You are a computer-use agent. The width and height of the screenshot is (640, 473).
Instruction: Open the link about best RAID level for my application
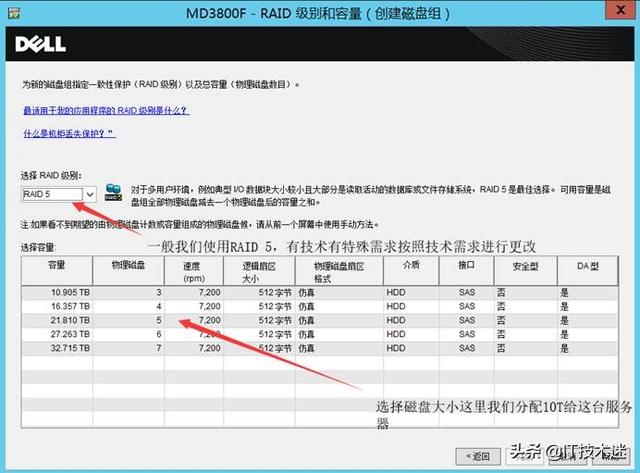coord(106,111)
